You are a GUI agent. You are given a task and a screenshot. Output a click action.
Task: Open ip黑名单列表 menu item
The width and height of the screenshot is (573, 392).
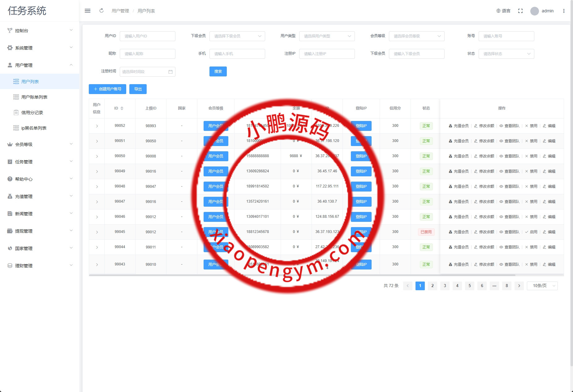(40, 128)
